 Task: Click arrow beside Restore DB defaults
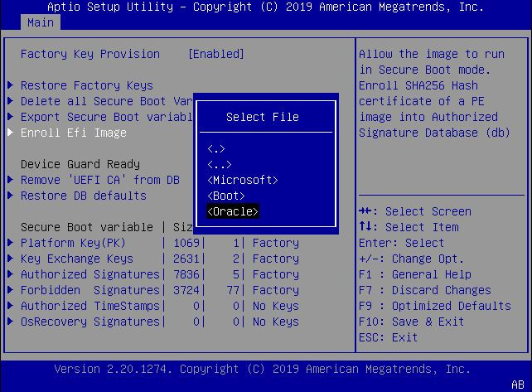point(11,195)
